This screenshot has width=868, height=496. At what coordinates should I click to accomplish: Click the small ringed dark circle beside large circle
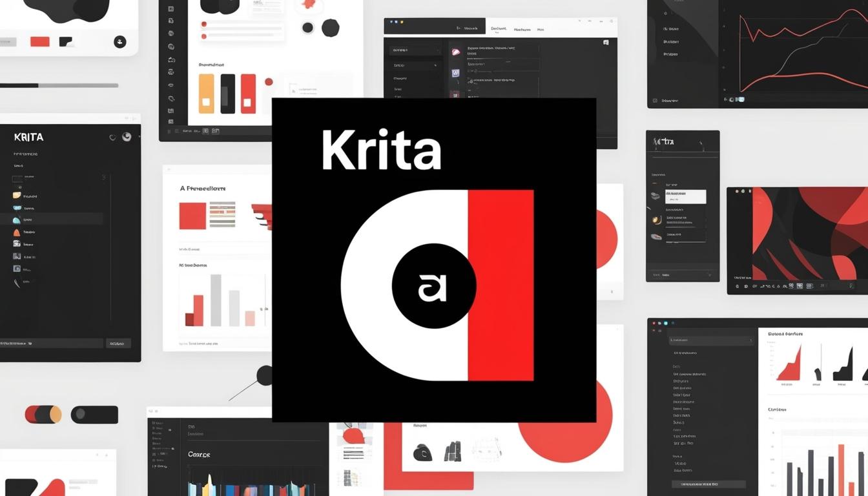(x=308, y=28)
